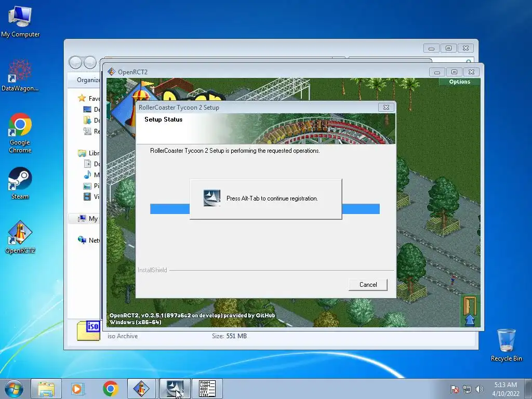This screenshot has height=399, width=532.
Task: Open Options in the OpenRCT2 window
Action: coord(459,82)
